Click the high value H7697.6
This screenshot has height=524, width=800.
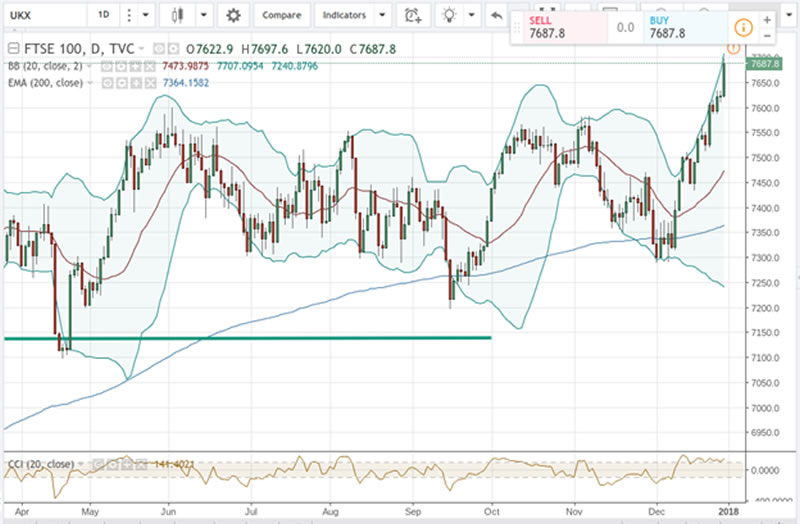point(264,49)
